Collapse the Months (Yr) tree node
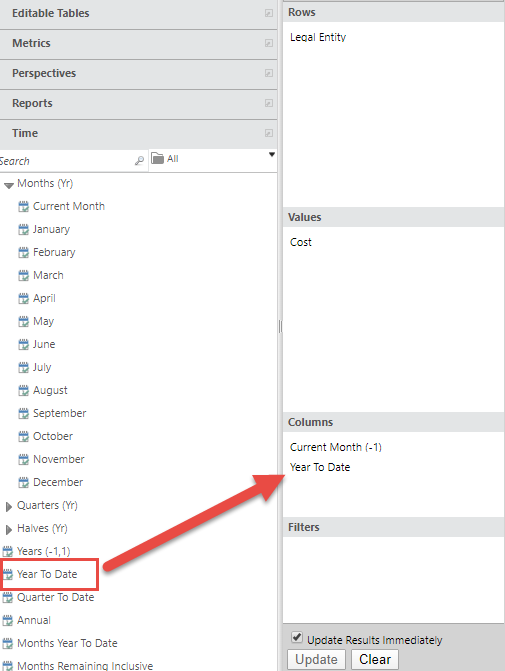 coord(9,185)
